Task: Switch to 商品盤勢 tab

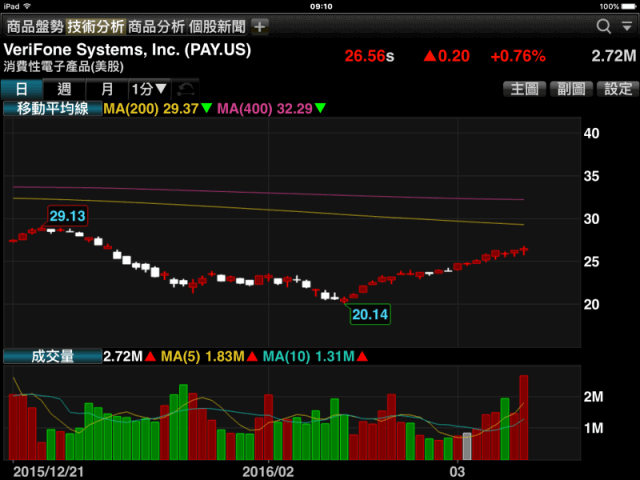Action: coord(34,26)
